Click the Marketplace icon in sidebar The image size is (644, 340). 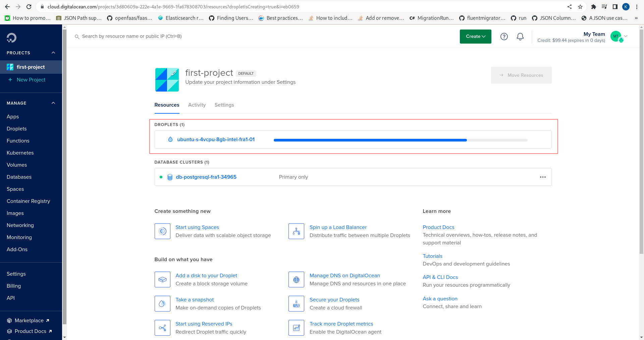(x=9, y=321)
